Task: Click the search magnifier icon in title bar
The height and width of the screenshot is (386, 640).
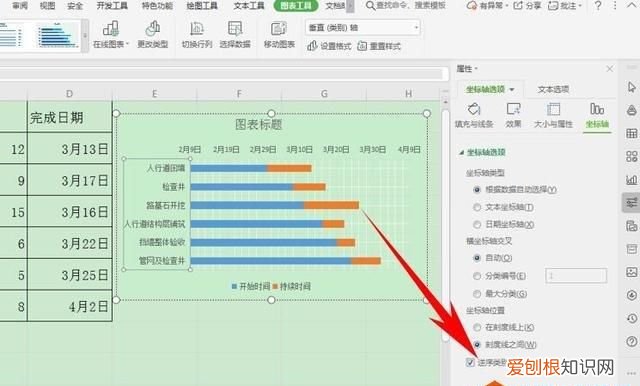Action: [370, 5]
